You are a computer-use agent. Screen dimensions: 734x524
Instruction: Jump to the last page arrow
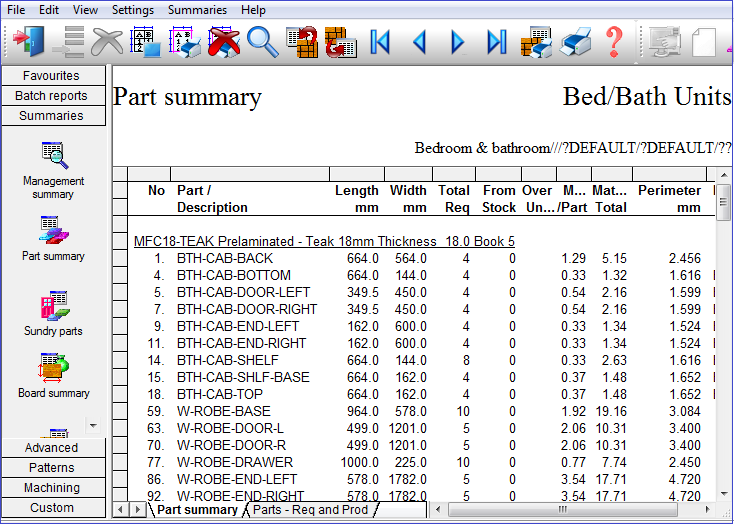(x=497, y=41)
